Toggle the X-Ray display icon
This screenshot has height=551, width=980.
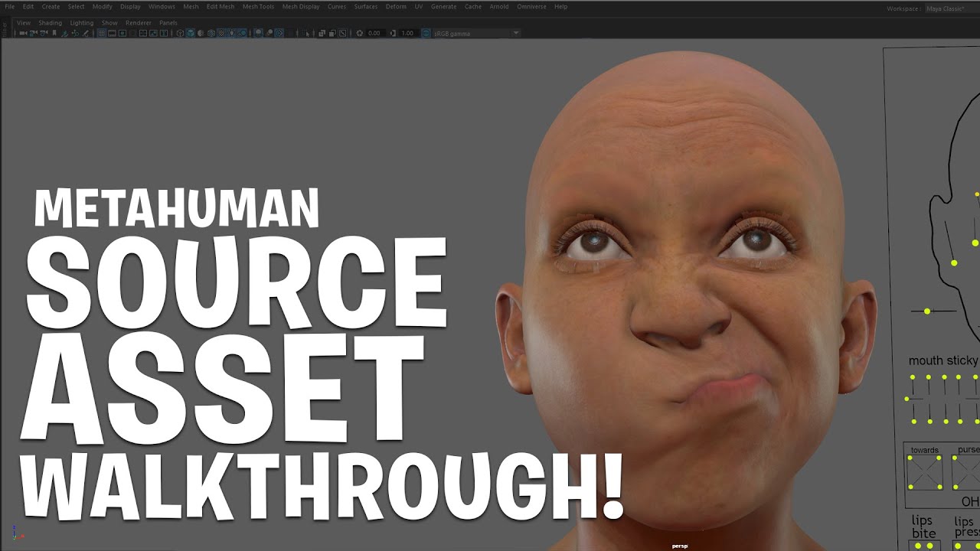pos(322,33)
